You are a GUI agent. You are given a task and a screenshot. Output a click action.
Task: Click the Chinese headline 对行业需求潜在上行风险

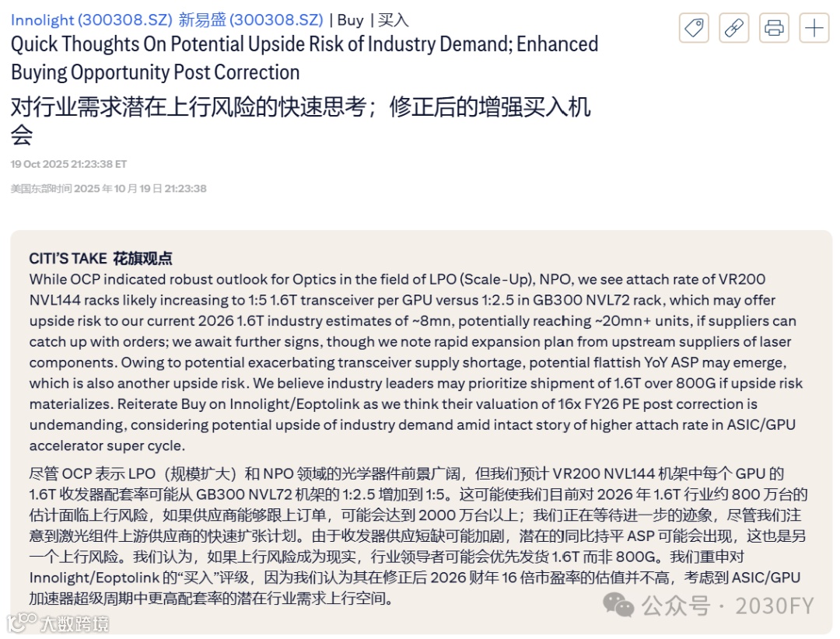tap(300, 120)
